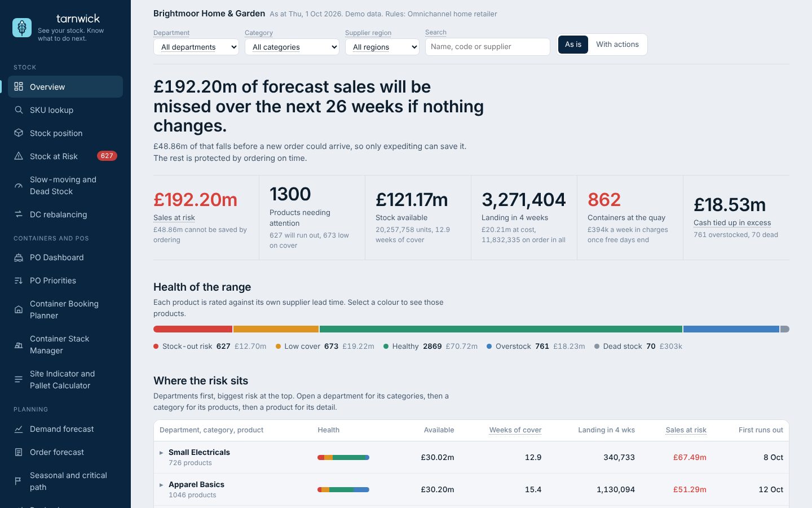
Task: Open PO Dashboard in sidebar
Action: [65, 257]
